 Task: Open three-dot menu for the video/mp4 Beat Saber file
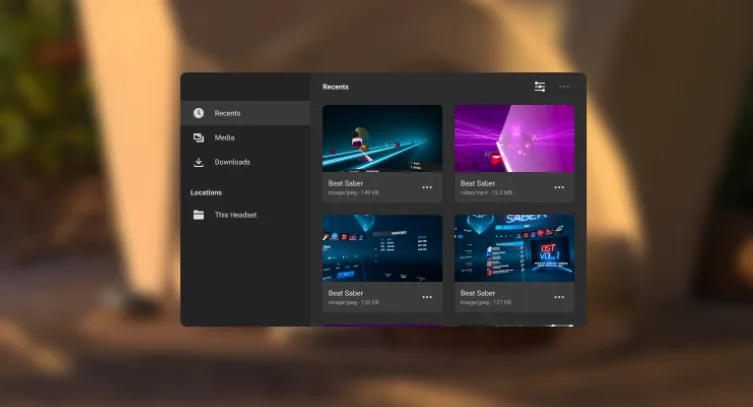pyautogui.click(x=559, y=188)
